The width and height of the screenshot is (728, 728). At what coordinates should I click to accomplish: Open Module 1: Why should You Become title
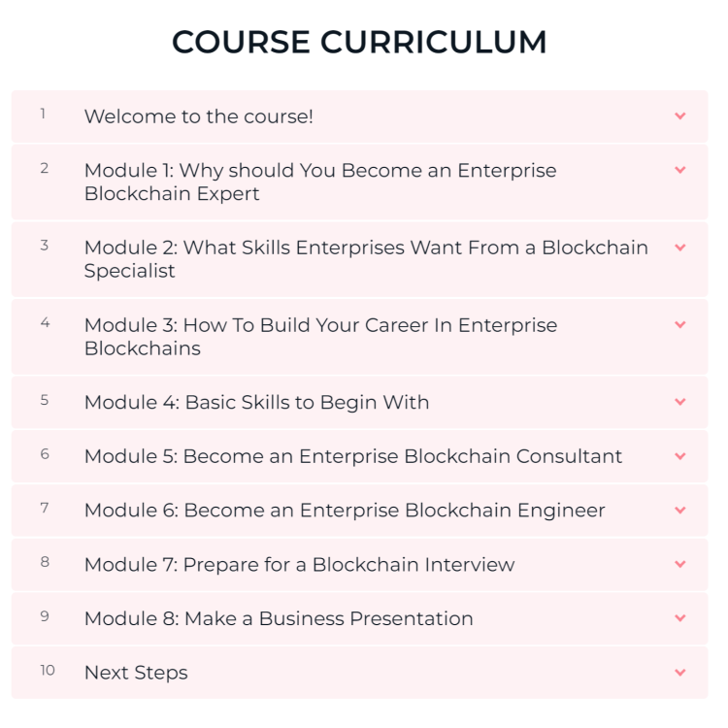pyautogui.click(x=320, y=182)
